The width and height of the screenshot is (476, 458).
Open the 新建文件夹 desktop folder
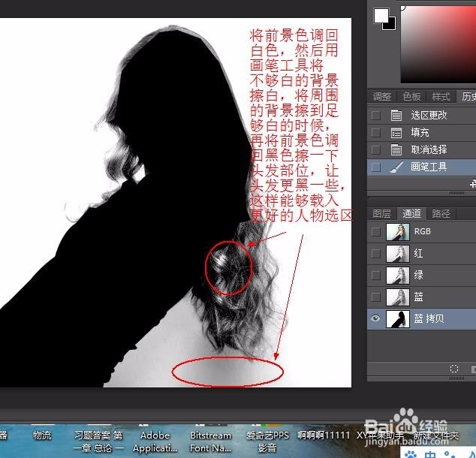(x=436, y=435)
